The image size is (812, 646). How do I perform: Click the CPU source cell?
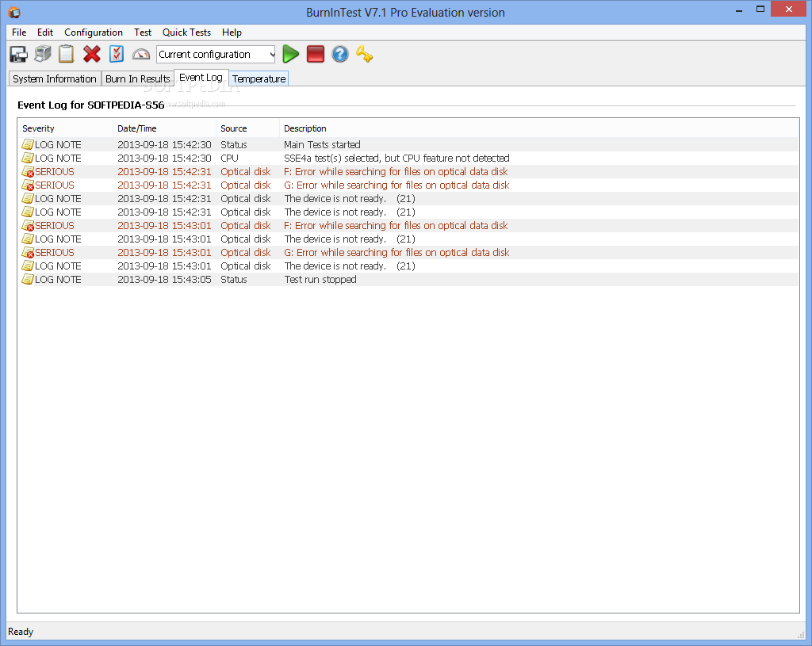[229, 158]
